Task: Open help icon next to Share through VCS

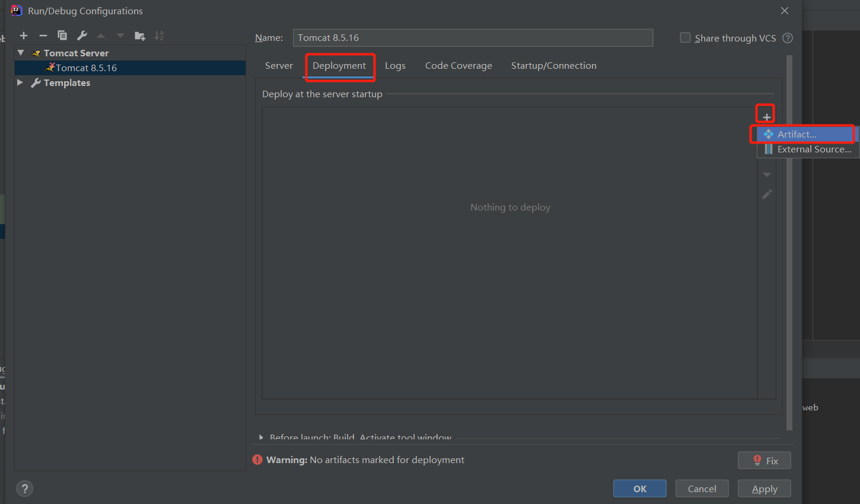Action: [788, 38]
